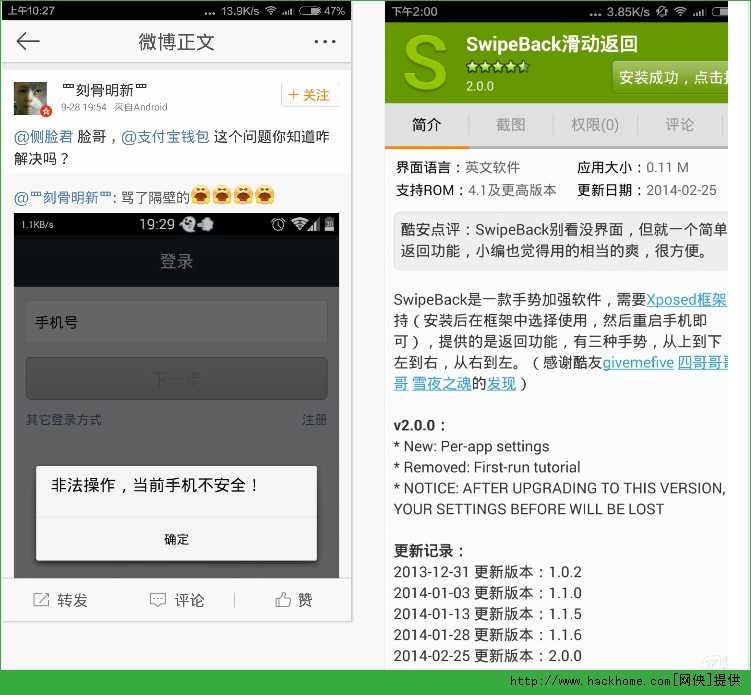Click the 9-28 19:54 post timestamp
Screen dimensions: 751x695
tap(84, 107)
